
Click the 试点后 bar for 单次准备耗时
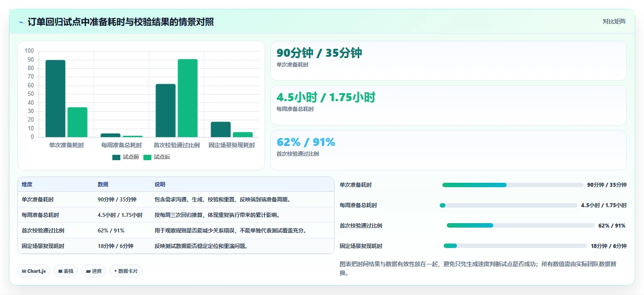click(78, 122)
